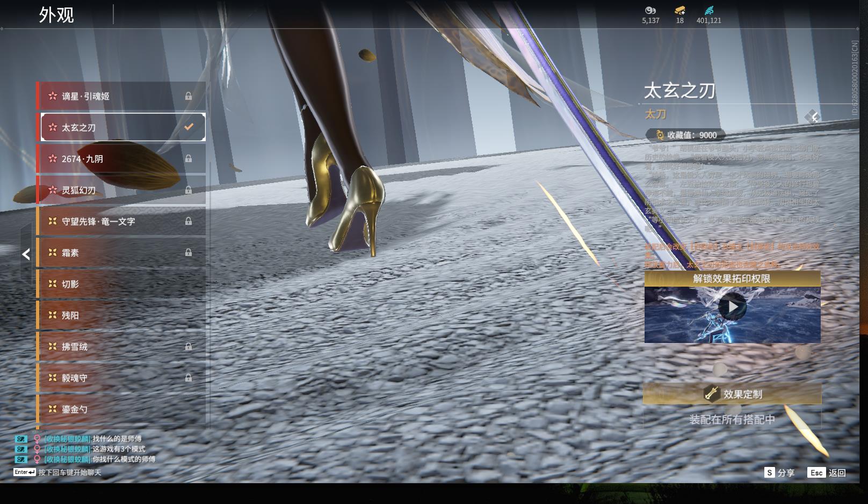Click the chat channel icon in chat log
Viewport: 868px width, 504px height.
21,439
